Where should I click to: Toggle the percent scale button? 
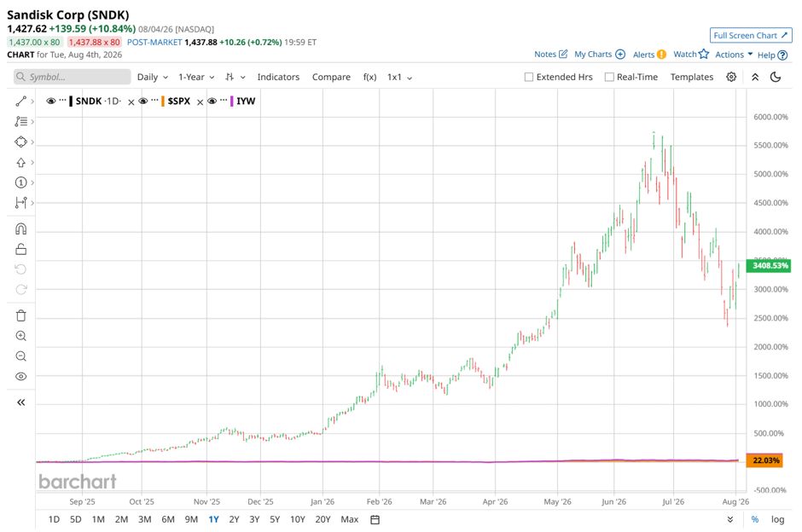[755, 520]
